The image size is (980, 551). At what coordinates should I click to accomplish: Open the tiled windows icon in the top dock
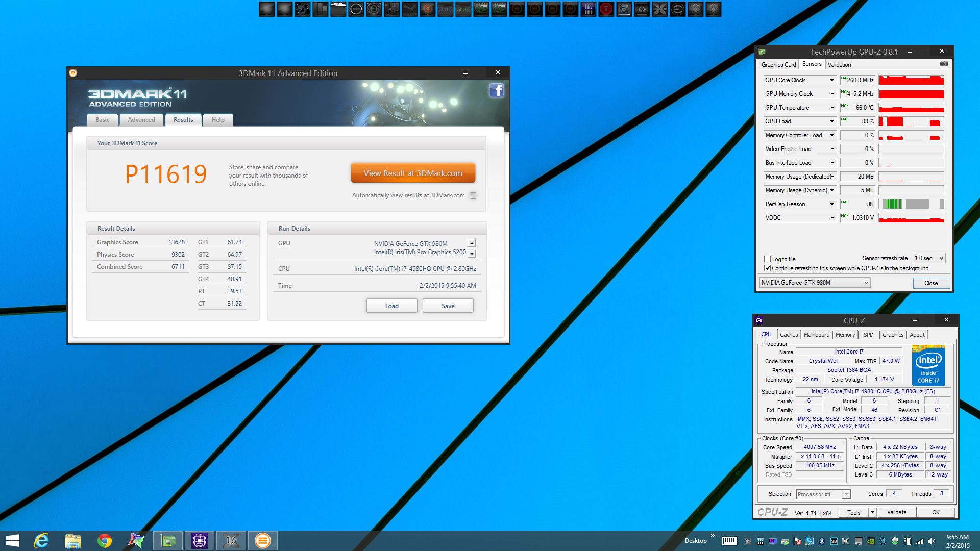point(321,9)
